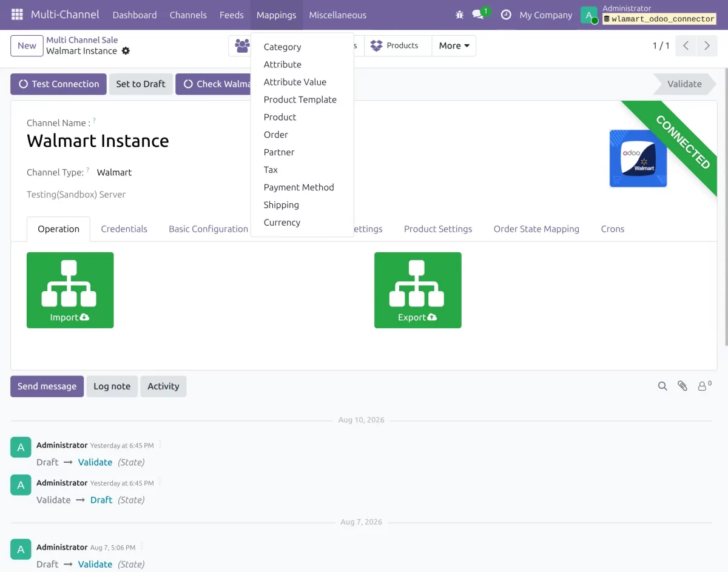Switch to Order State Mapping tab

click(536, 229)
